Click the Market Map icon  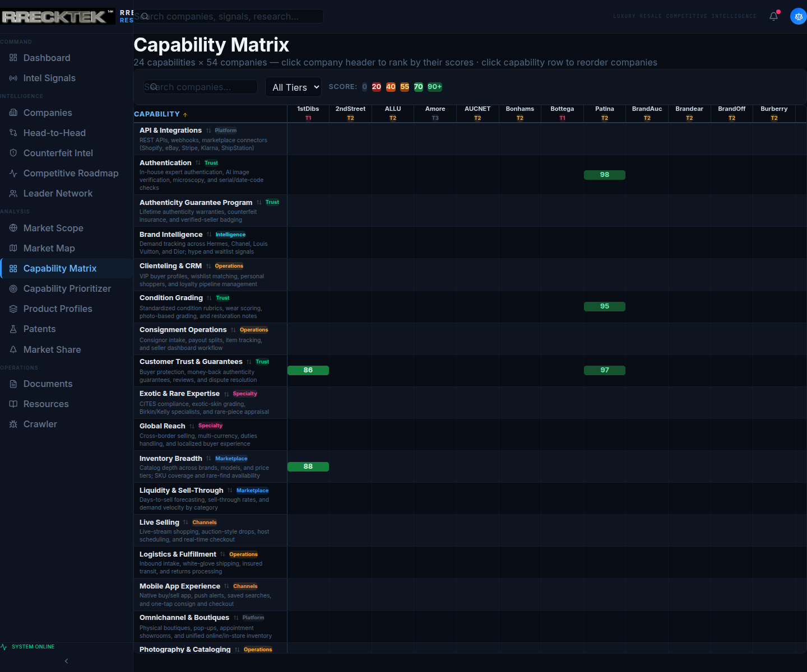click(x=13, y=248)
